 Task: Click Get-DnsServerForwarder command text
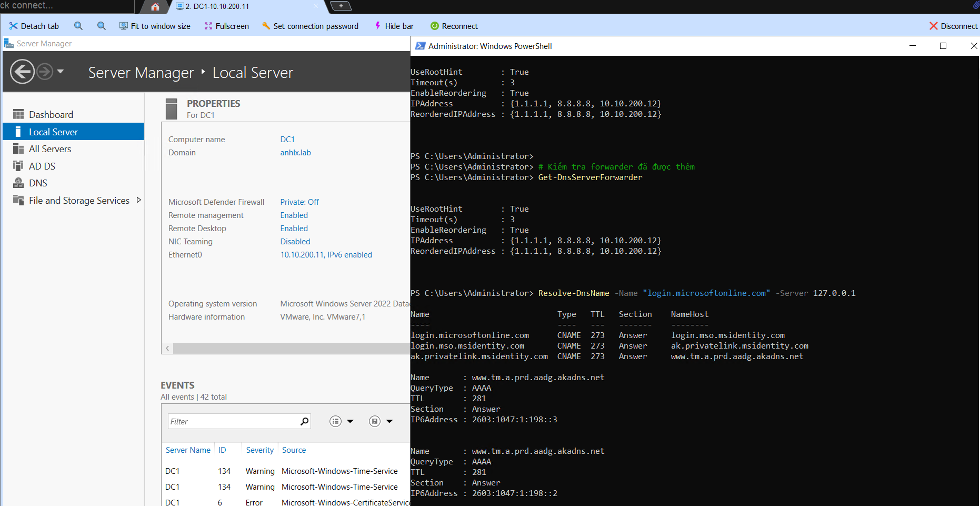click(x=590, y=177)
